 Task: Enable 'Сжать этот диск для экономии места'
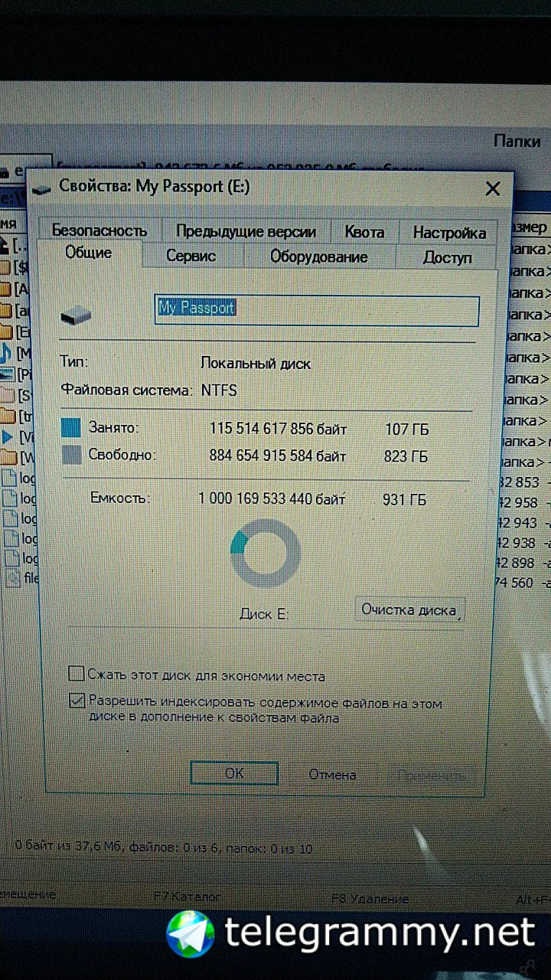coord(76,675)
